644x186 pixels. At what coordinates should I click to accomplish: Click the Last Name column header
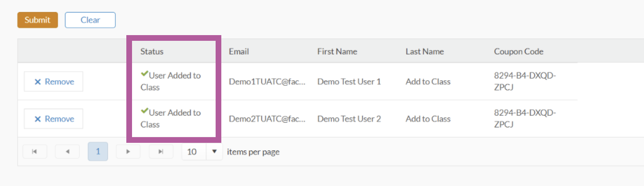tap(425, 51)
